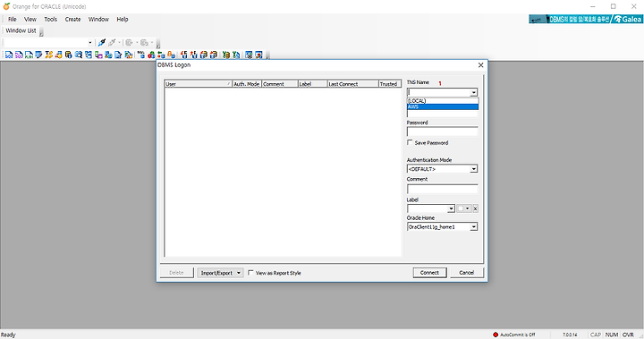Open the purple SQL icon in toolbar
Image resolution: width=644 pixels, height=339 pixels.
[x=19, y=55]
